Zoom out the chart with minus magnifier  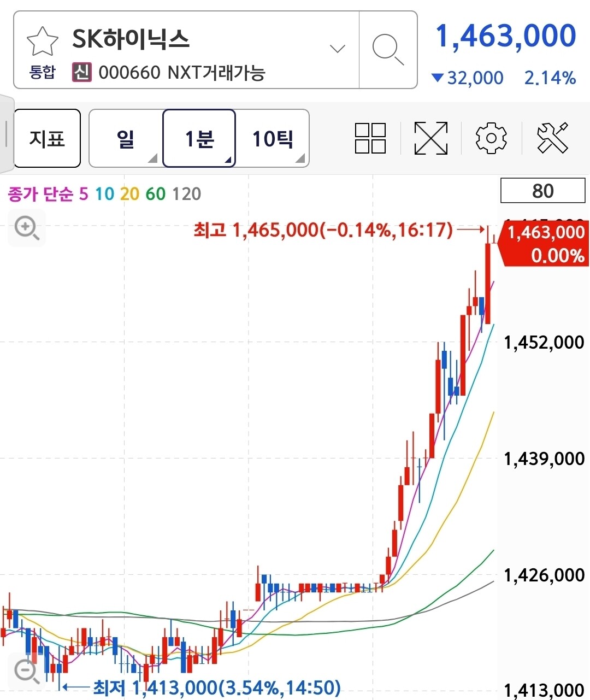(x=27, y=670)
